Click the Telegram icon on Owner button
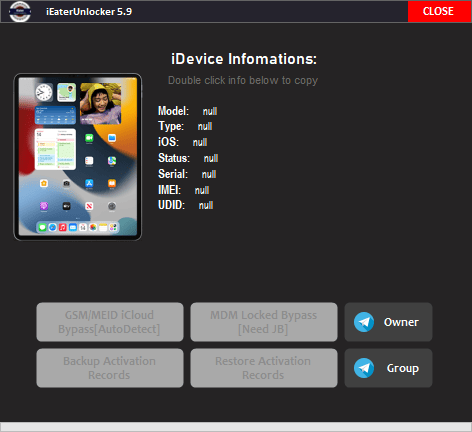This screenshot has height=432, width=472. point(364,322)
